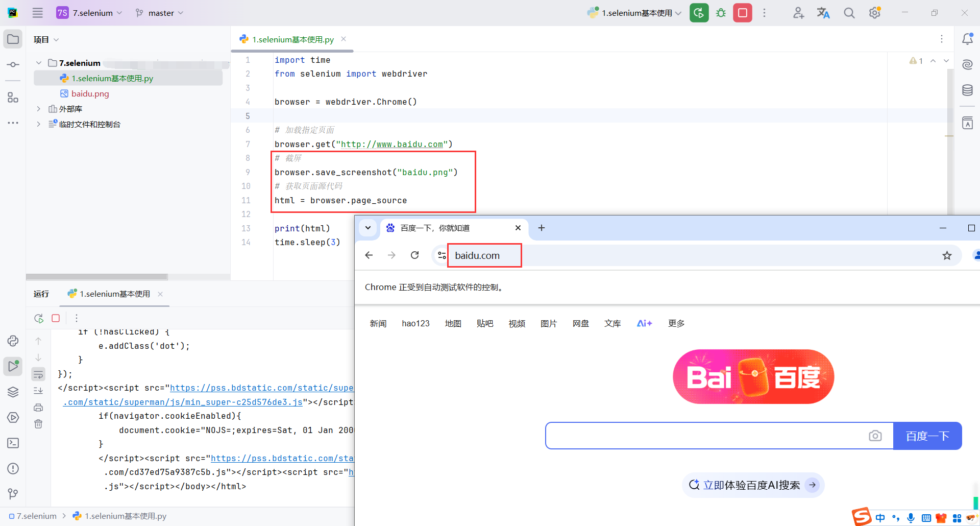Open Search Everywhere magnifier
This screenshot has width=980, height=526.
[849, 13]
